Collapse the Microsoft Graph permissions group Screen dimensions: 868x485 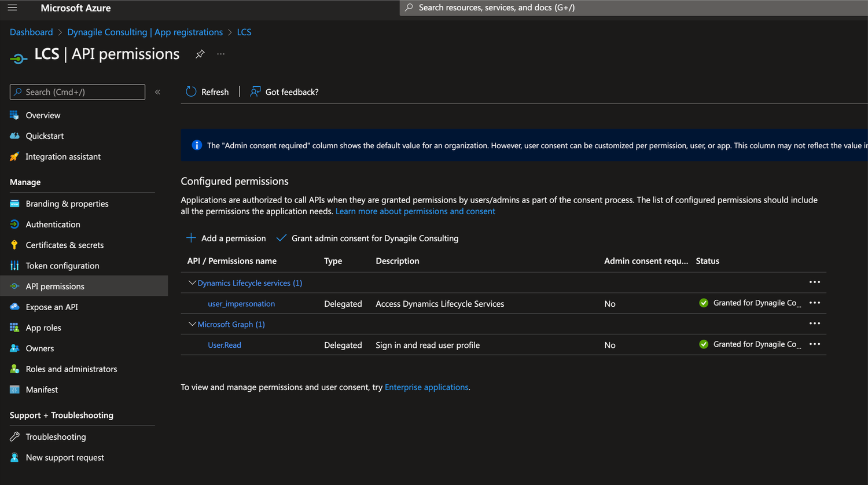pos(192,324)
